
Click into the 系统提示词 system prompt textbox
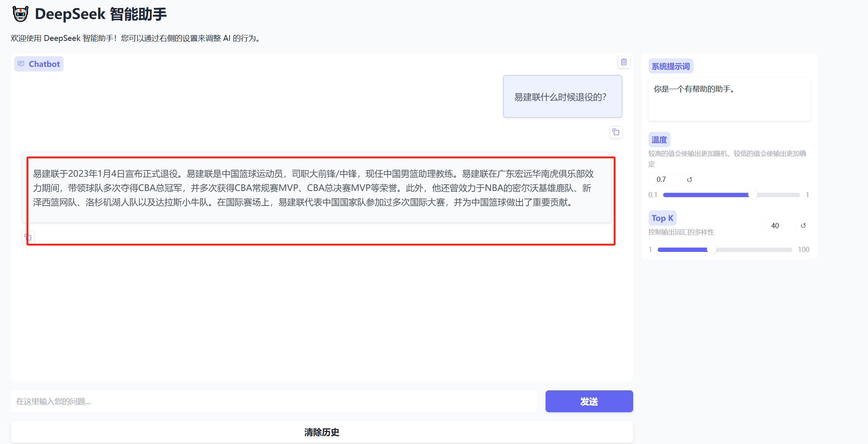(729, 99)
